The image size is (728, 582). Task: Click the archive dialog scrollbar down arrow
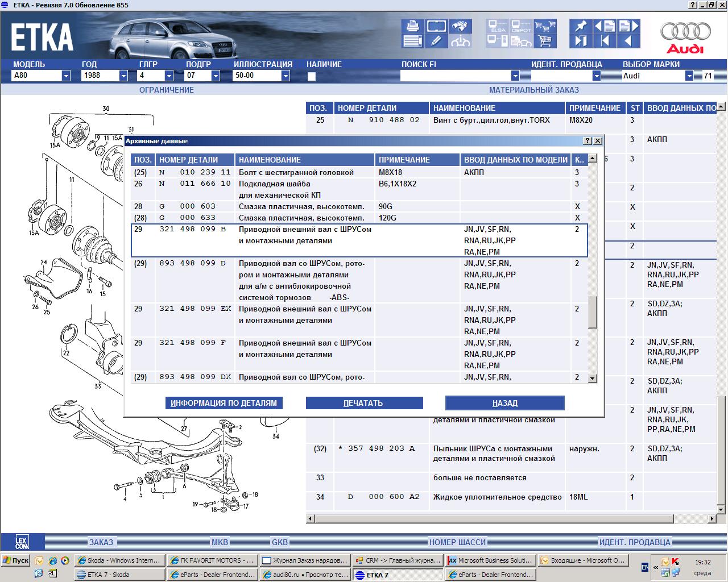tap(592, 378)
